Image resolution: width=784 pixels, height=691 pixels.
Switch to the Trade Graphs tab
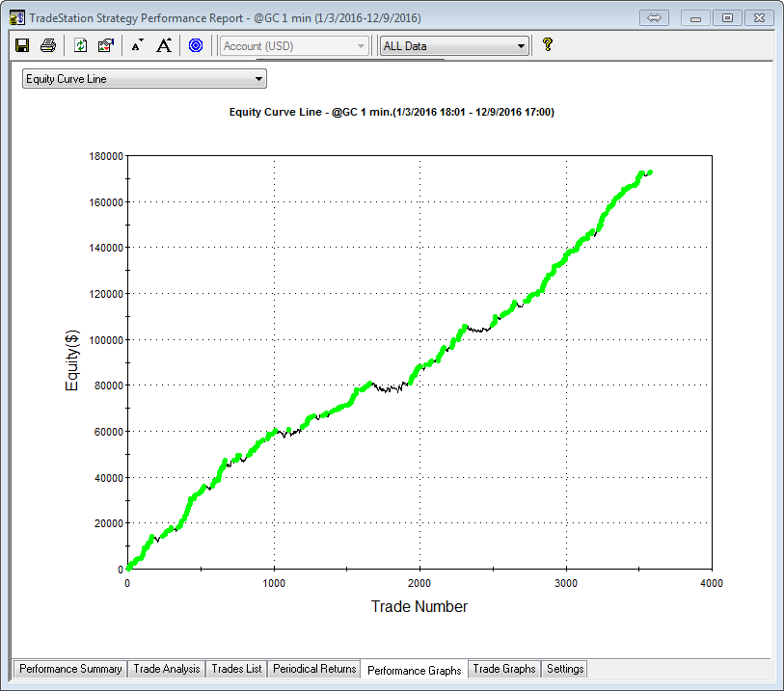pos(503,669)
